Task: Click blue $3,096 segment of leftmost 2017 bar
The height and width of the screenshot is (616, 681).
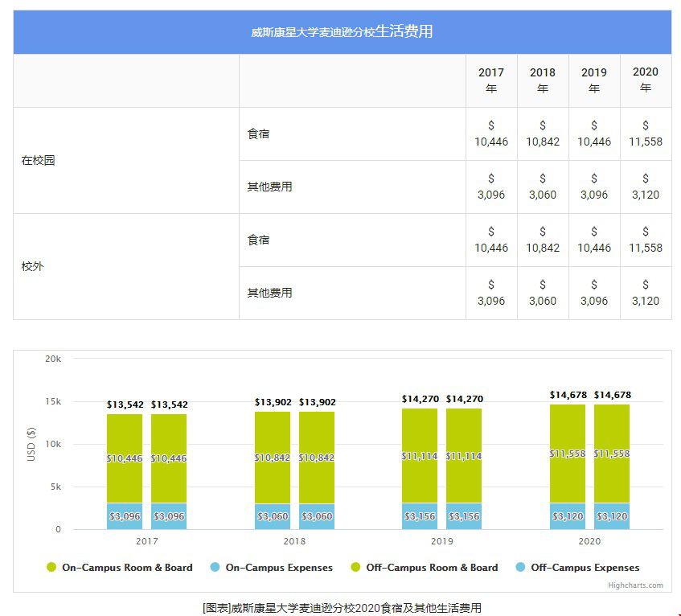Action: pyautogui.click(x=125, y=516)
